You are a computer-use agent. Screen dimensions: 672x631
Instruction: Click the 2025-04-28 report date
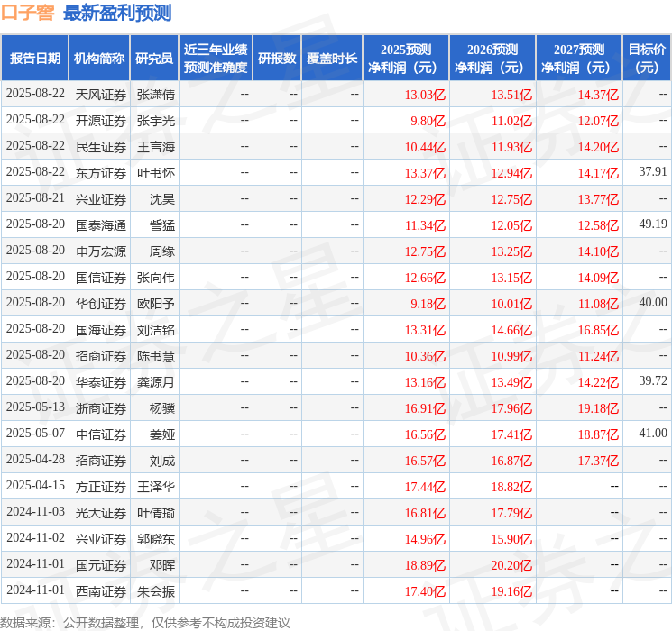35,459
